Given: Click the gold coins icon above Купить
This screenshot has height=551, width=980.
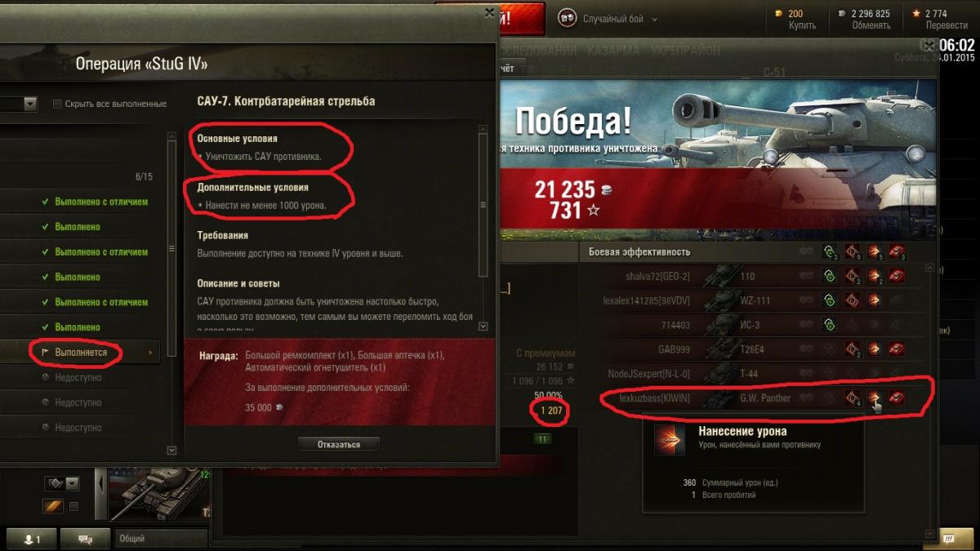Looking at the screenshot, I should pyautogui.click(x=778, y=13).
